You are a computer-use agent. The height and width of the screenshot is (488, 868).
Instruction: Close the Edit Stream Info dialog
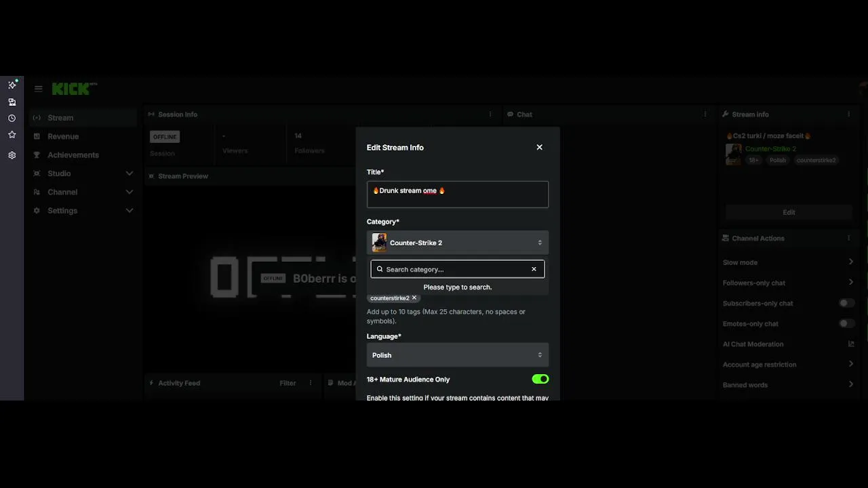pyautogui.click(x=540, y=147)
